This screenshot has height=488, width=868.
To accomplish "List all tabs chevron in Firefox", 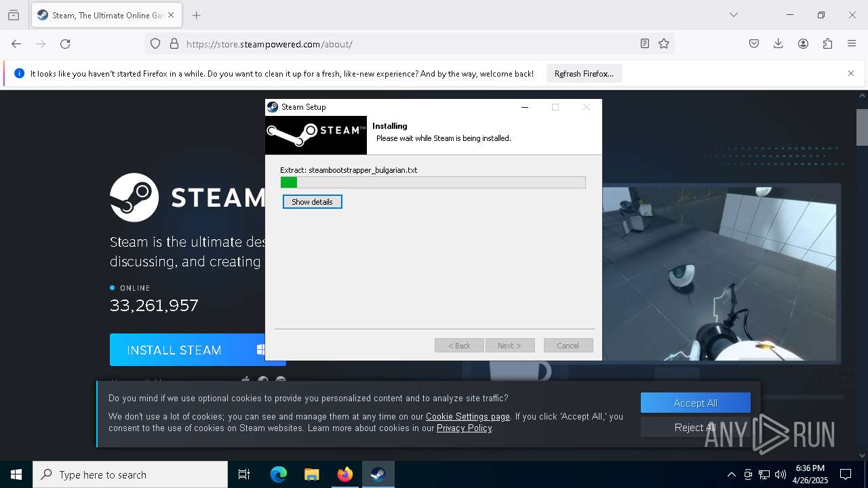I will [734, 15].
